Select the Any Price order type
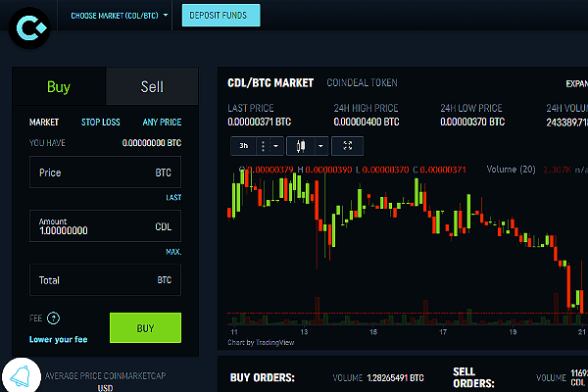The height and width of the screenshot is (392, 588). pos(162,122)
